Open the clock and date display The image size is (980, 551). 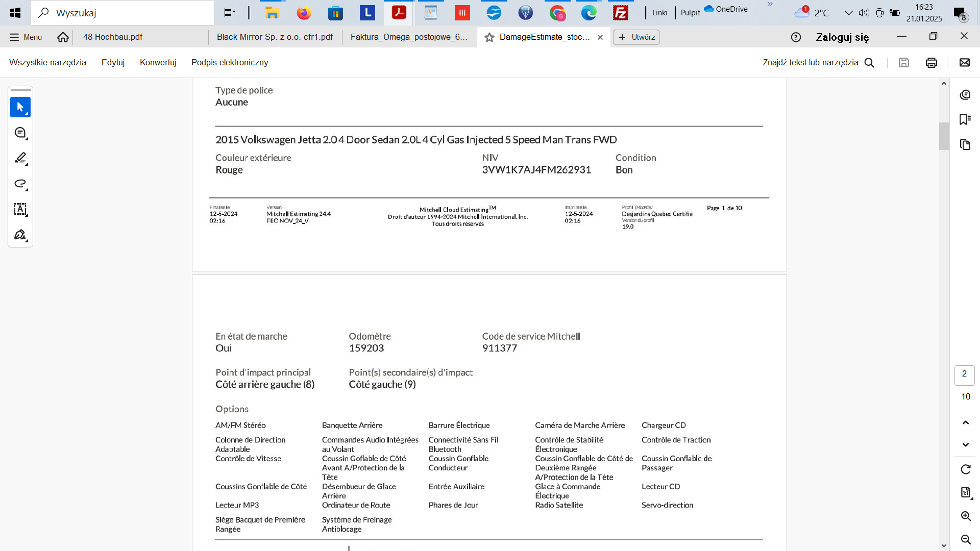pyautogui.click(x=924, y=13)
